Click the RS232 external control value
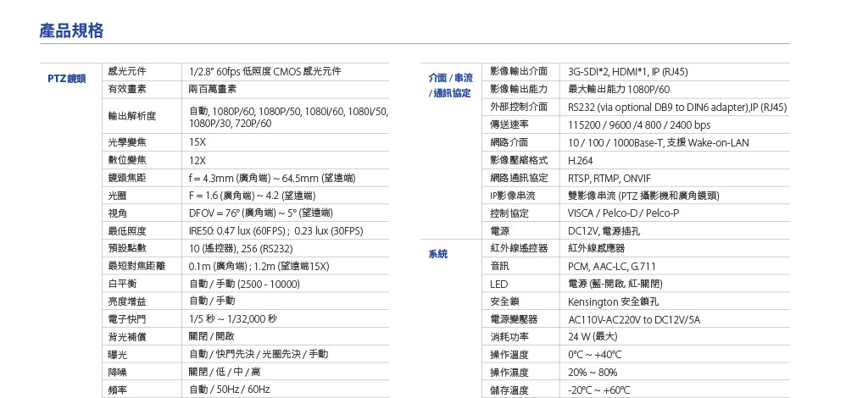 pyautogui.click(x=676, y=108)
